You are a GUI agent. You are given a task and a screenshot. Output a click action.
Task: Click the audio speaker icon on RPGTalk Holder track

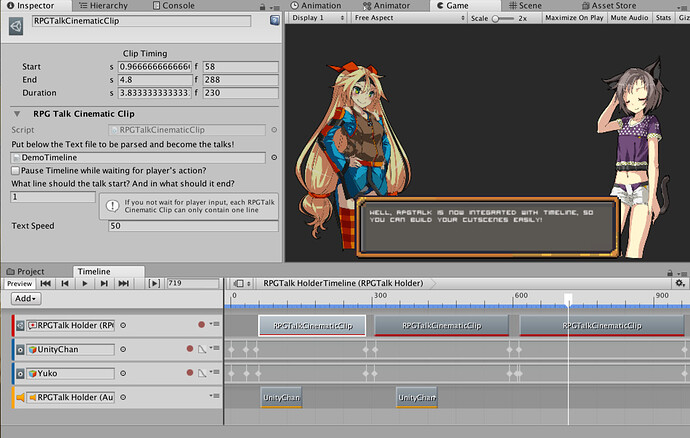pyautogui.click(x=21, y=398)
